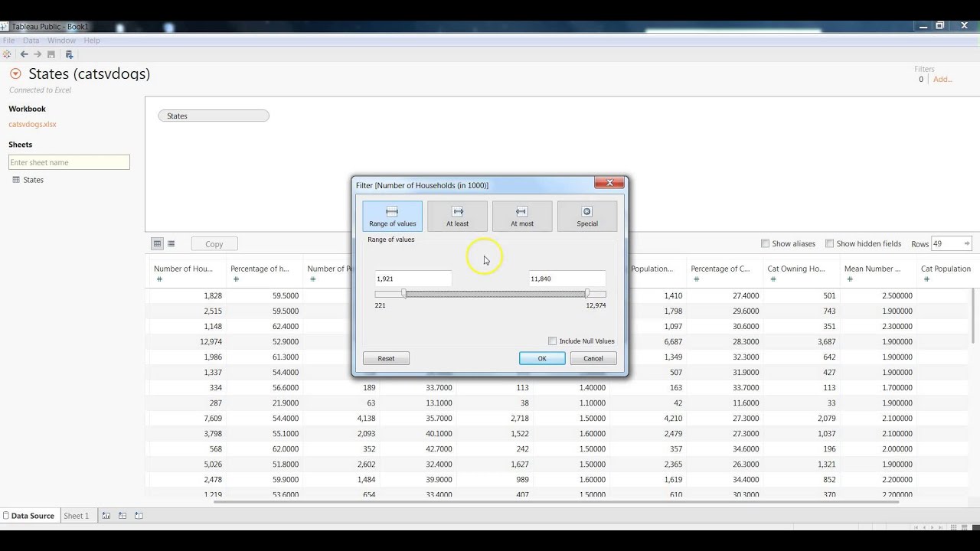980x551 pixels.
Task: Click the new worksheet icon
Action: coord(106,516)
